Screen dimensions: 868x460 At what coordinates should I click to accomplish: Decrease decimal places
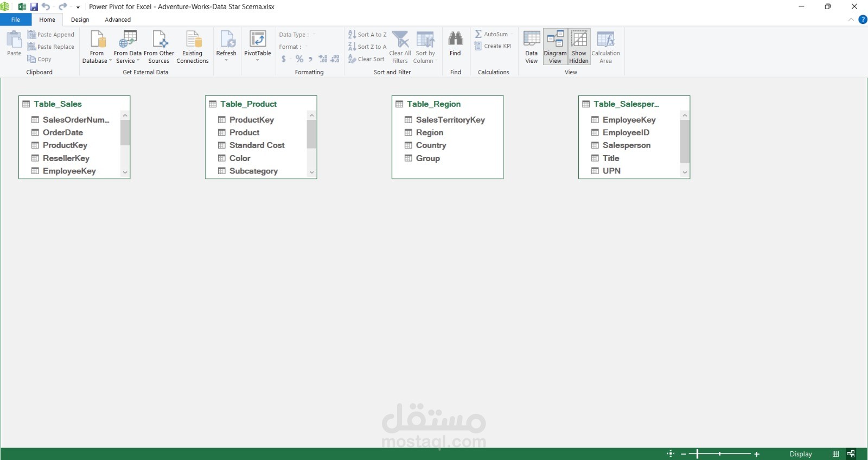335,59
